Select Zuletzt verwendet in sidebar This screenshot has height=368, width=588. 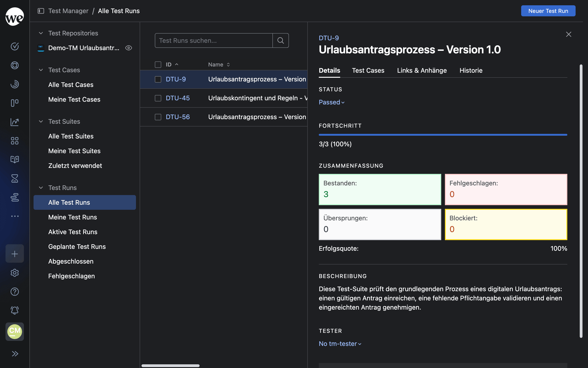[85, 166]
